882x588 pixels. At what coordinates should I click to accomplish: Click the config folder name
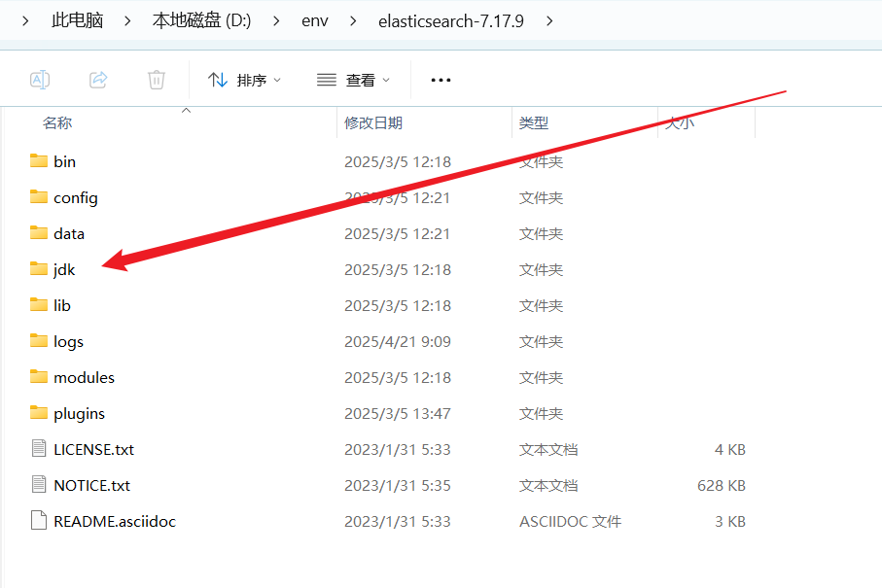click(76, 198)
